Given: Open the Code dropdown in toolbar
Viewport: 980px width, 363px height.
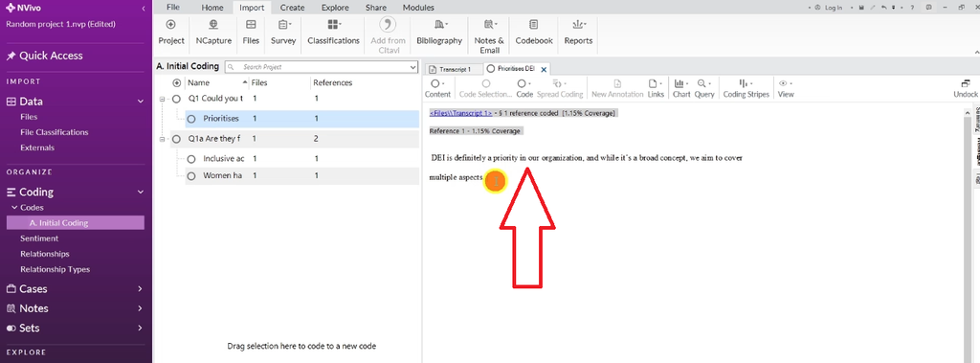Looking at the screenshot, I should (524, 88).
